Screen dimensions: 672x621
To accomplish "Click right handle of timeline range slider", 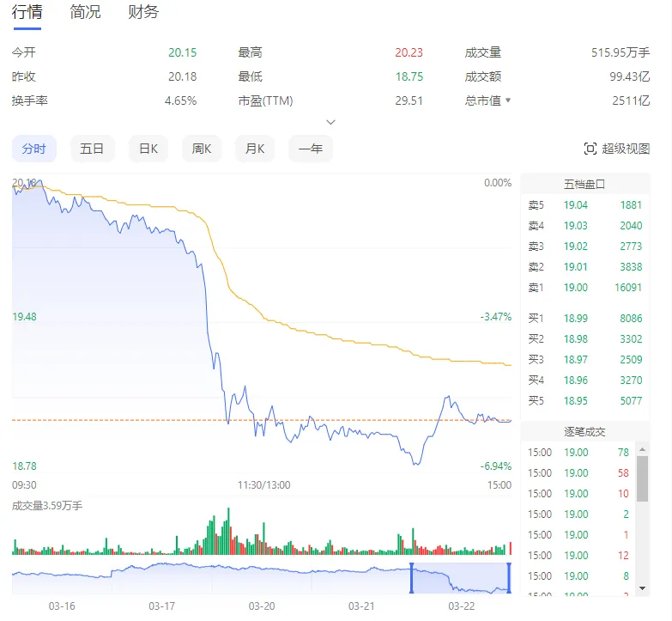I will pos(510,578).
